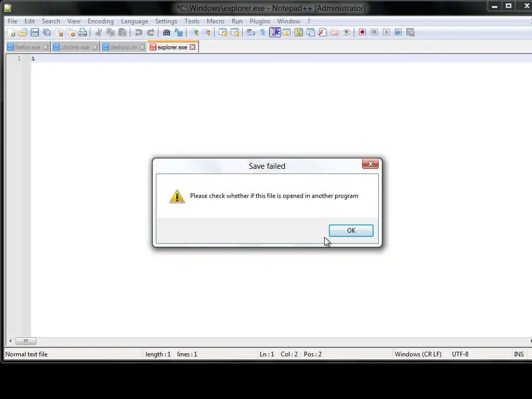Click UTF-8 encoding in status bar

(x=460, y=354)
